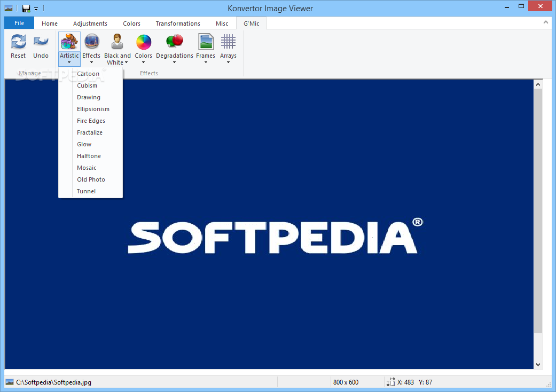Choose Cubism effect
This screenshot has width=556, height=392.
pos(90,85)
